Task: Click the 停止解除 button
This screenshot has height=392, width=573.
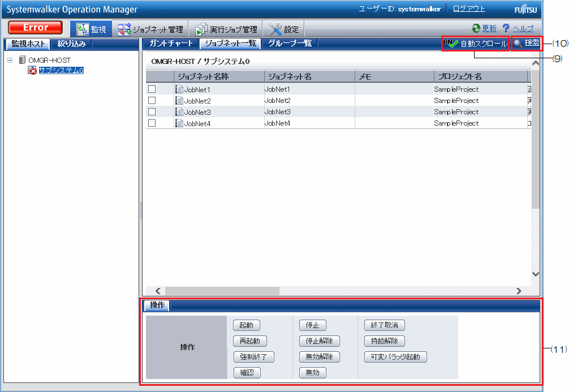Action: click(x=320, y=341)
